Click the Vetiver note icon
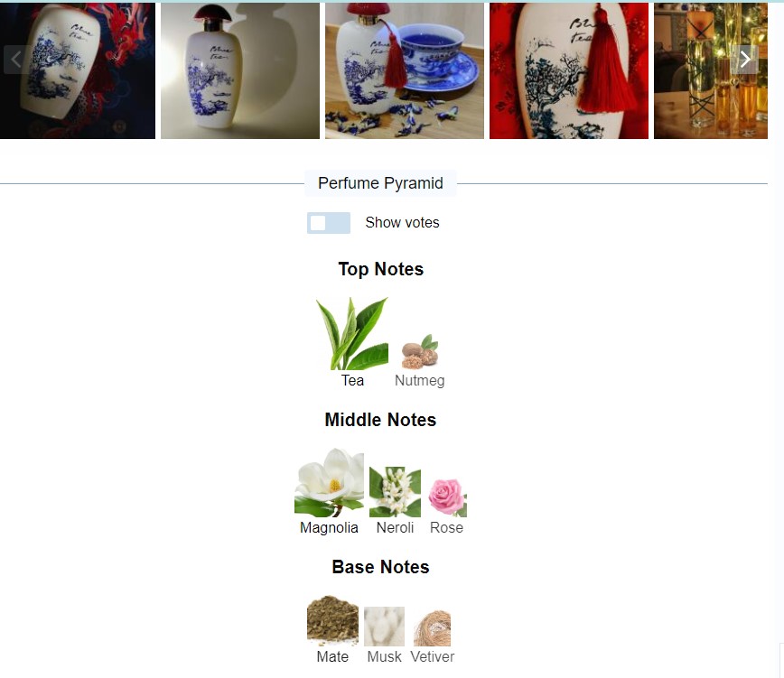The width and height of the screenshot is (784, 678). click(x=432, y=627)
